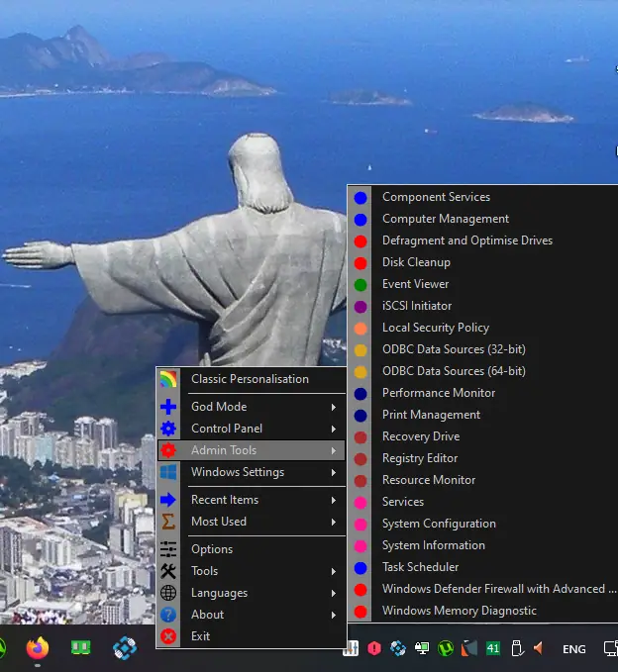Screen dimensions: 618x672
Task: Click the red X Exit icon
Action: pyautogui.click(x=168, y=636)
